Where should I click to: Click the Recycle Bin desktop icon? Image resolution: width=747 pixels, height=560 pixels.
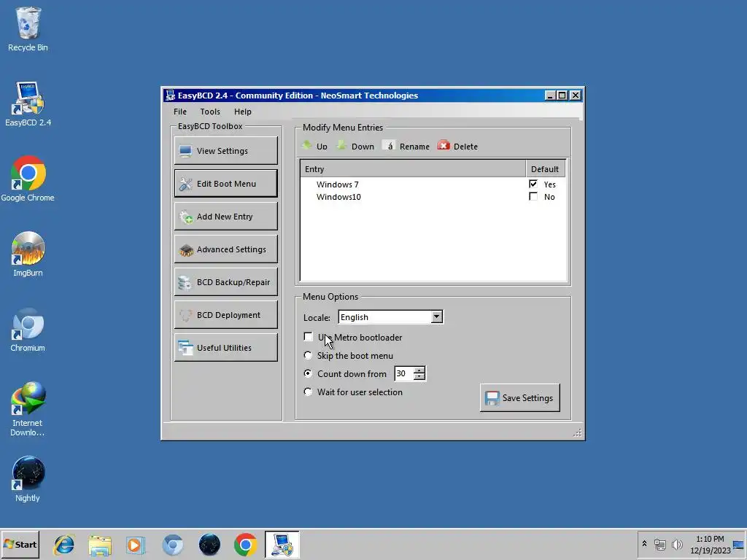[x=28, y=29]
